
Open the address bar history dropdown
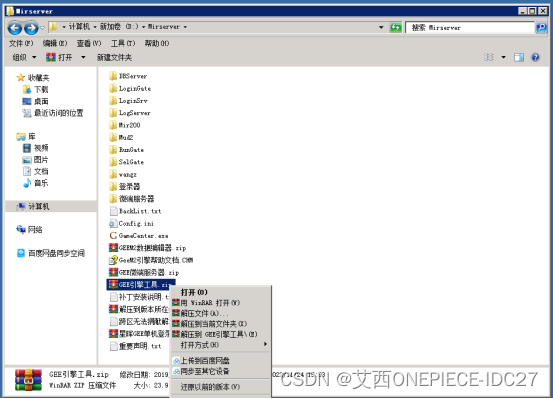click(x=381, y=27)
